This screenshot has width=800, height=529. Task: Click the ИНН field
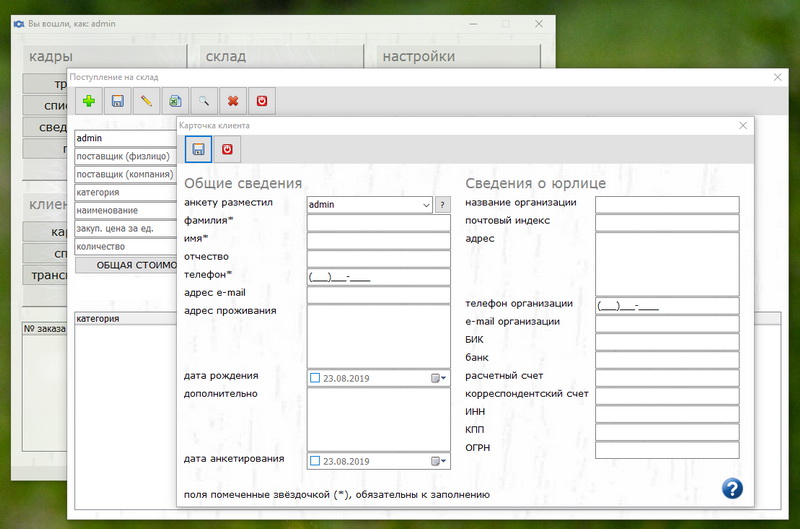coord(667,414)
